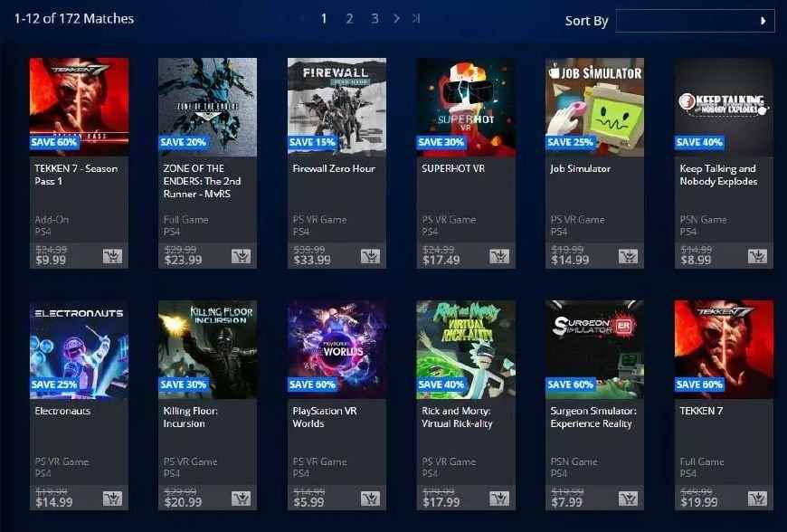Add TEKKEN 7 Season Pass 1 to cart
The image size is (787, 532).
(112, 256)
